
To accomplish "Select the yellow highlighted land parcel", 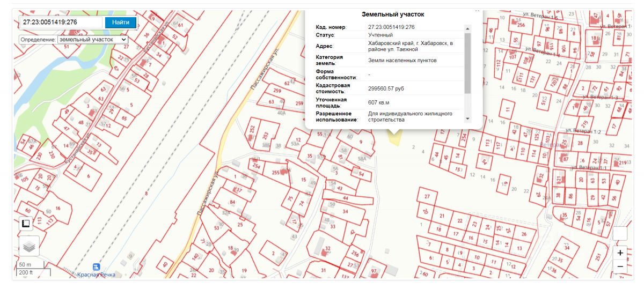I will click(395, 138).
